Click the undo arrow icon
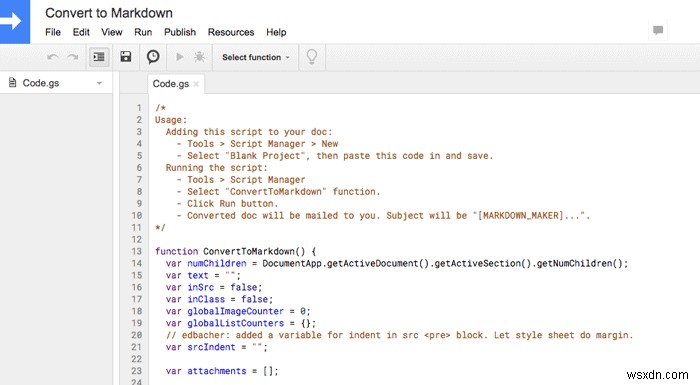This screenshot has width=700, height=385. (x=53, y=57)
